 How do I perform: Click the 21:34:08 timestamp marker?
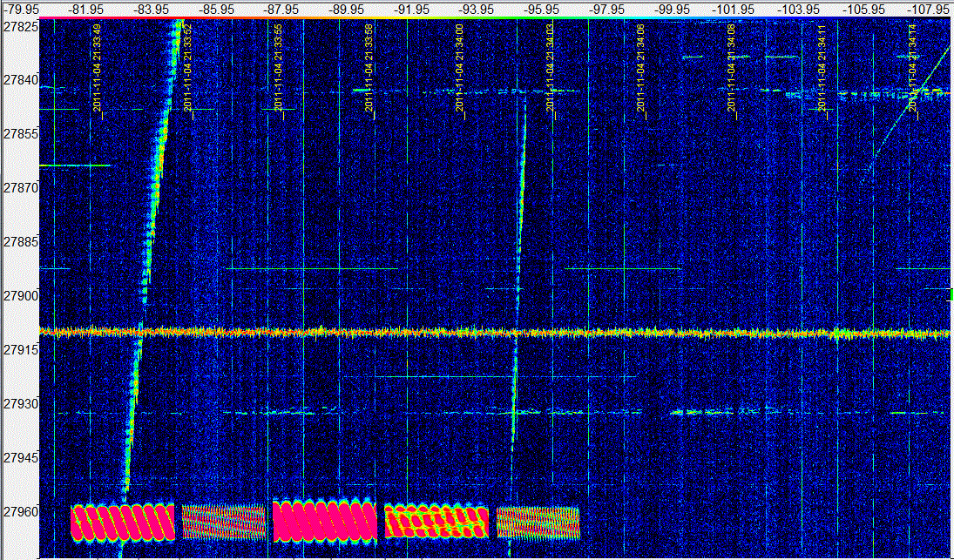[x=731, y=68]
